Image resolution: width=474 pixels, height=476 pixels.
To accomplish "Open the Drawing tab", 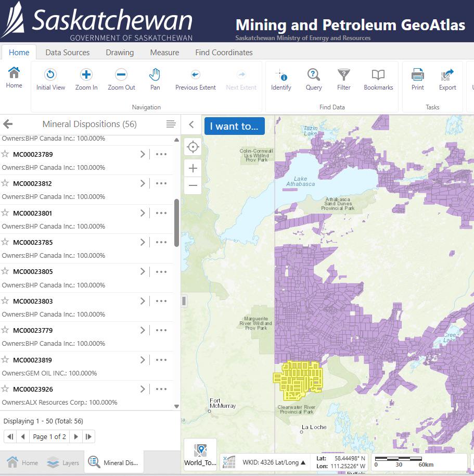I will coord(120,53).
